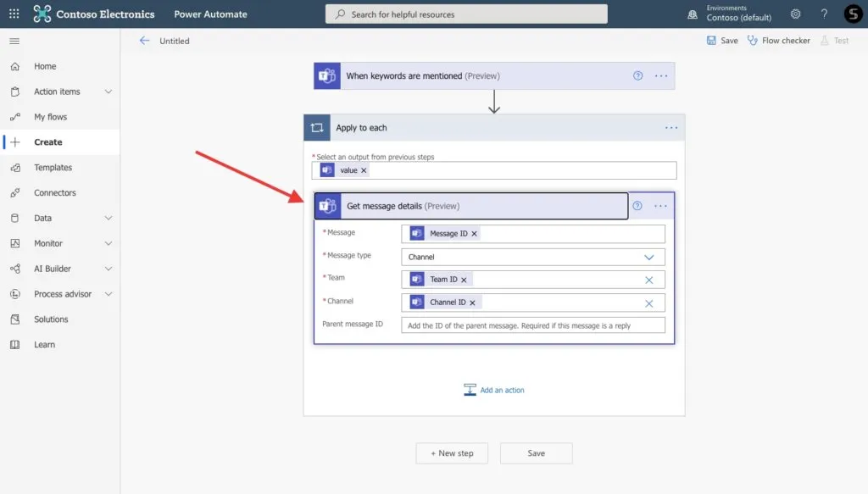Remove the Message ID token
Image resolution: width=868 pixels, height=494 pixels.
point(474,234)
